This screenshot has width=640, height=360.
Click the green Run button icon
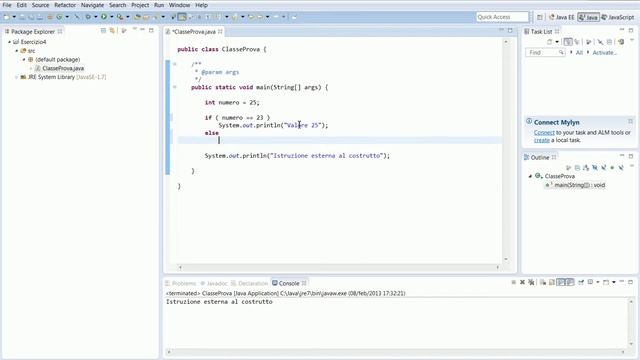coord(104,17)
